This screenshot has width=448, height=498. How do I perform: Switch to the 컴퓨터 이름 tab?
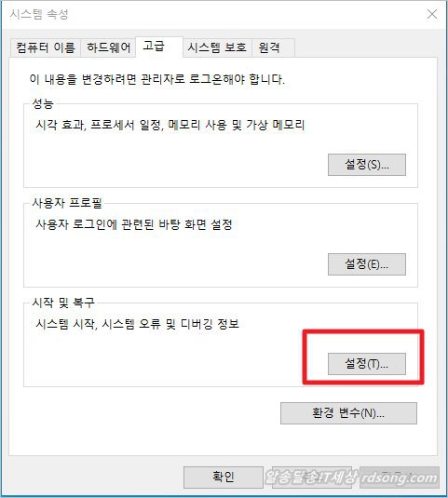[x=46, y=47]
